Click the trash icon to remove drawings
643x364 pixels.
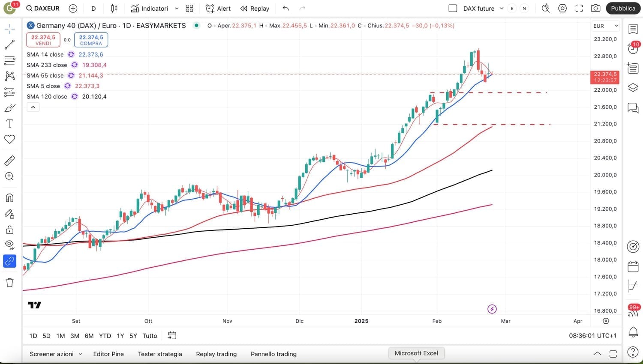pos(9,283)
